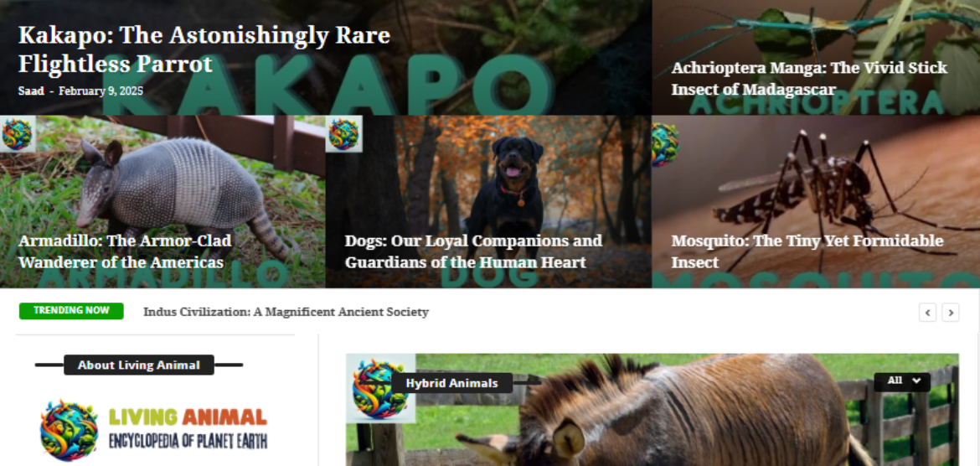Viewport: 980px width, 466px height.
Task: Open the Mosquito Tiny Yet Formidable article
Action: pyautogui.click(x=807, y=251)
